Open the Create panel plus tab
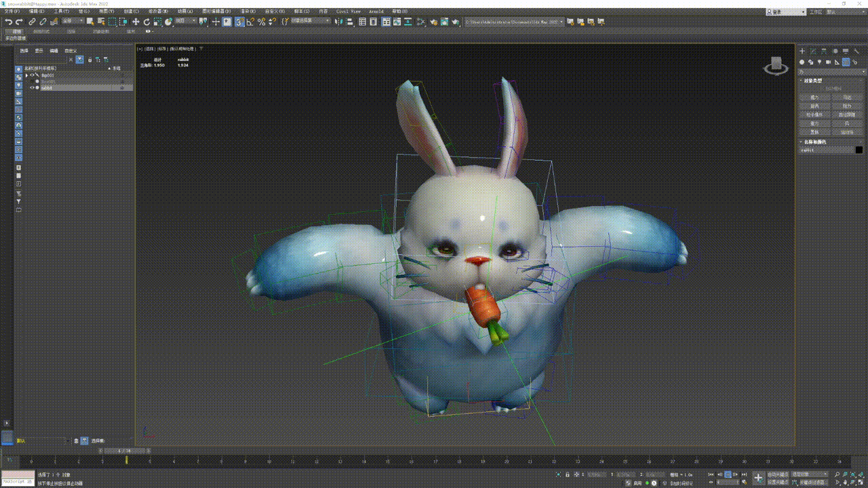 click(802, 51)
